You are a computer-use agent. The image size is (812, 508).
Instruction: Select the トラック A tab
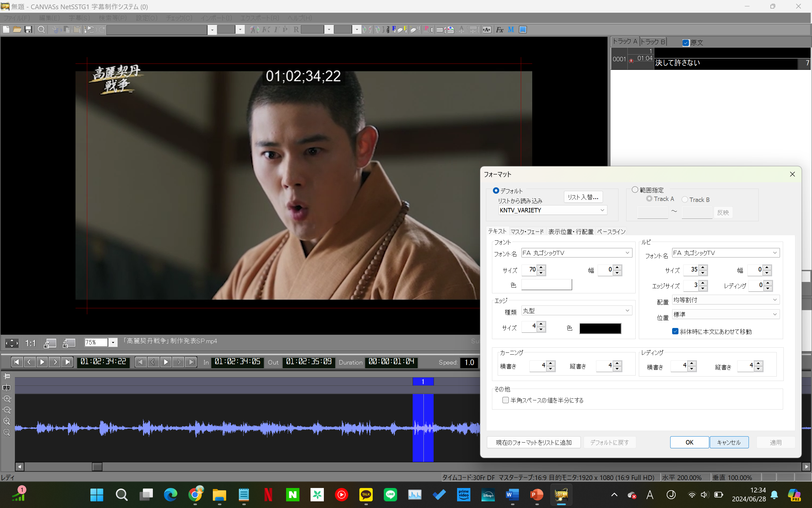pyautogui.click(x=625, y=41)
